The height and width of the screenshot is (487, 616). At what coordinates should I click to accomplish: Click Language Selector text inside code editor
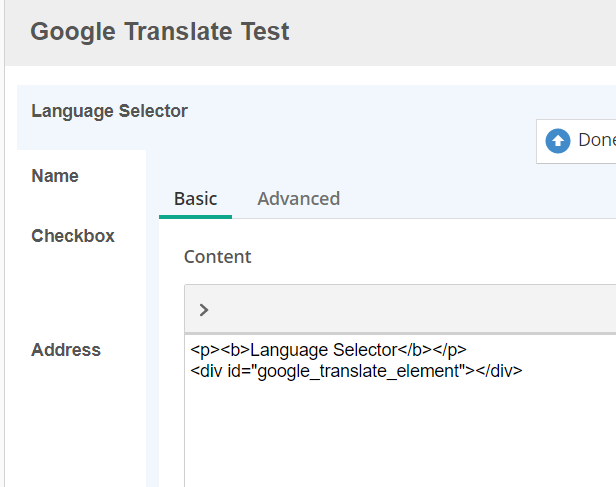(323, 350)
